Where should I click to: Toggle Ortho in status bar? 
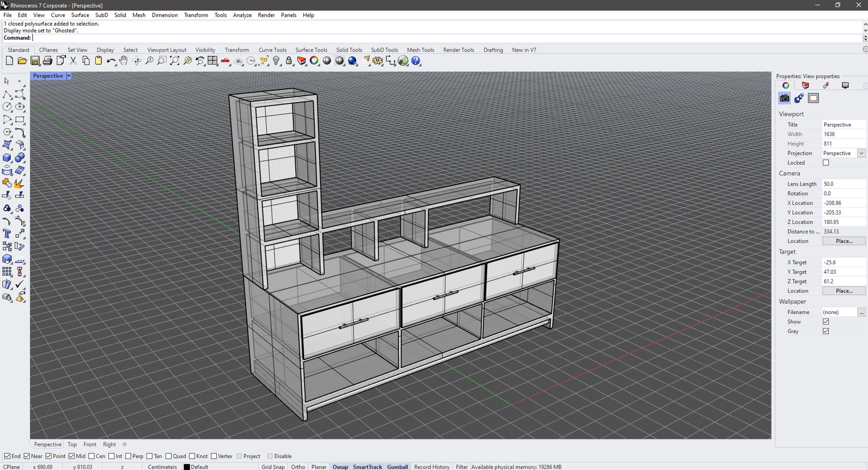tap(298, 467)
